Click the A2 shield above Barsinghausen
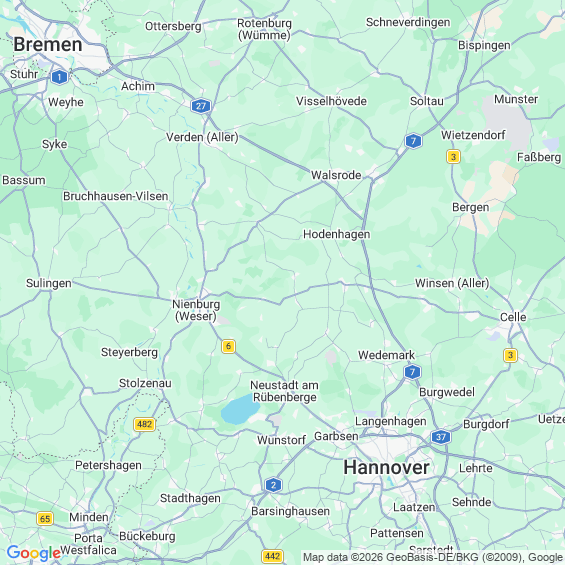 [273, 485]
